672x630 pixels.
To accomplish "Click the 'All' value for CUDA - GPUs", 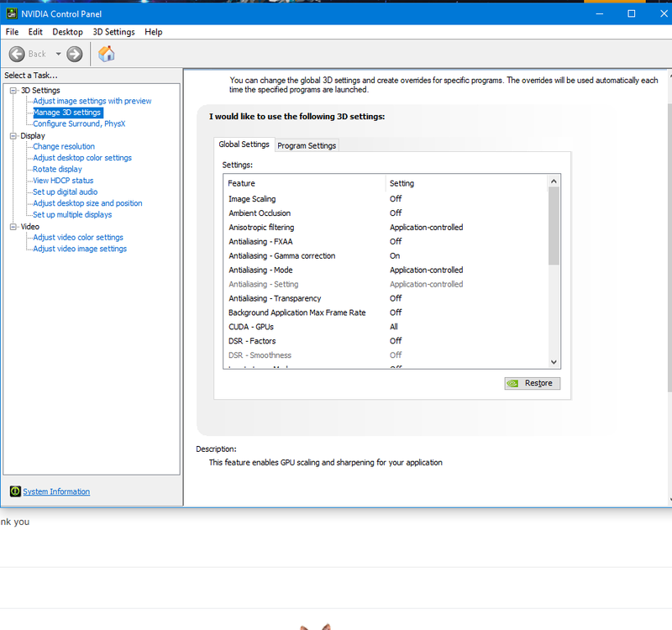I will (x=394, y=327).
